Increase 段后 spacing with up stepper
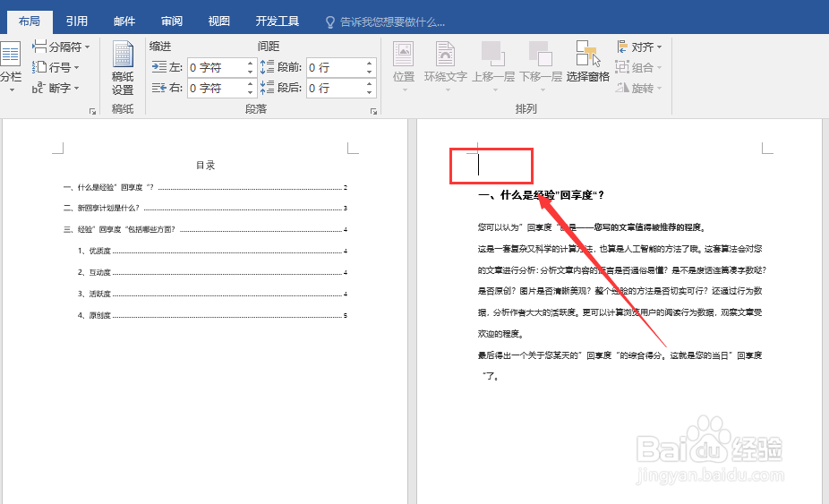Viewport: 829px width, 504px height. pyautogui.click(x=370, y=83)
